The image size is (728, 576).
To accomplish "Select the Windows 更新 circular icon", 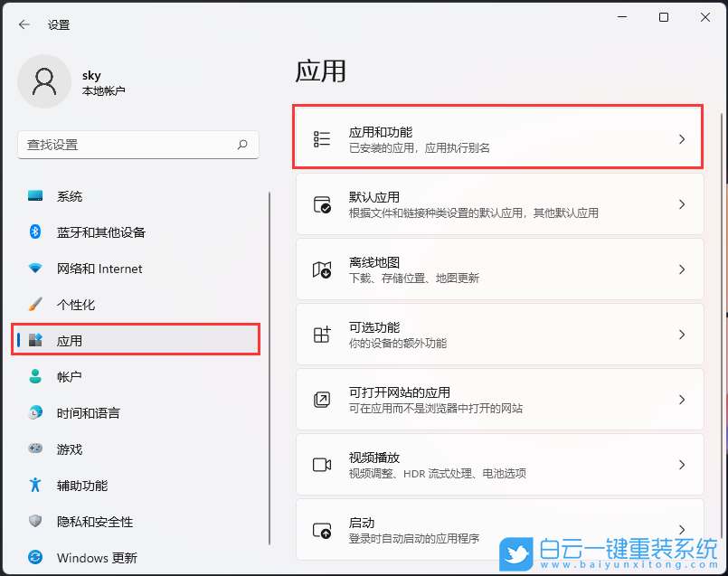I will [35, 558].
